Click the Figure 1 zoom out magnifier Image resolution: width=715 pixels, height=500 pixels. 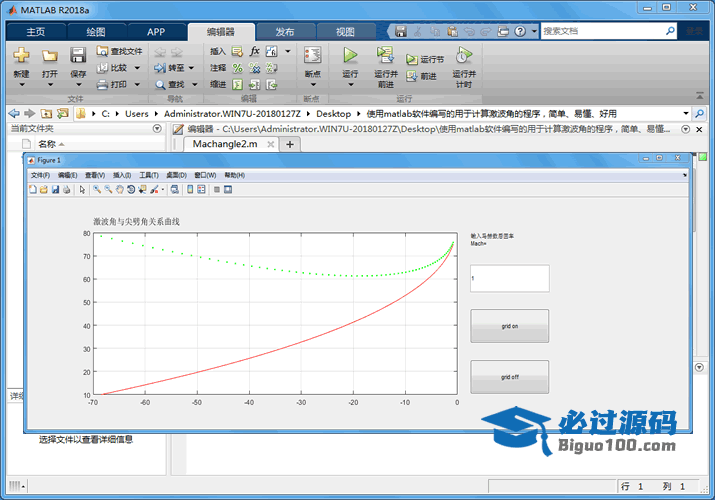[108, 189]
